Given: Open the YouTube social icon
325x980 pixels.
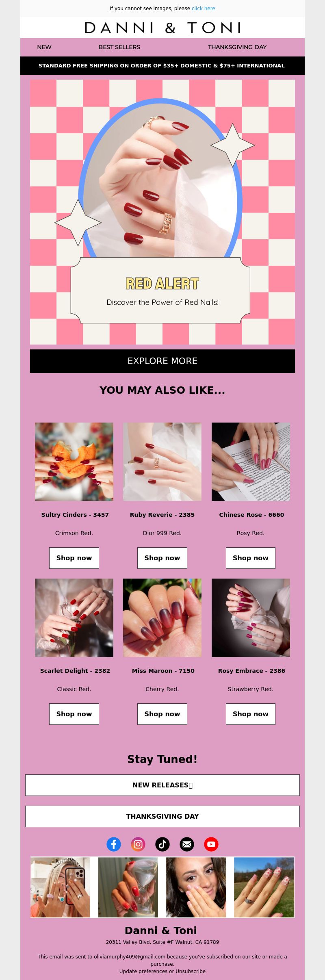Looking at the screenshot, I should pos(211,844).
